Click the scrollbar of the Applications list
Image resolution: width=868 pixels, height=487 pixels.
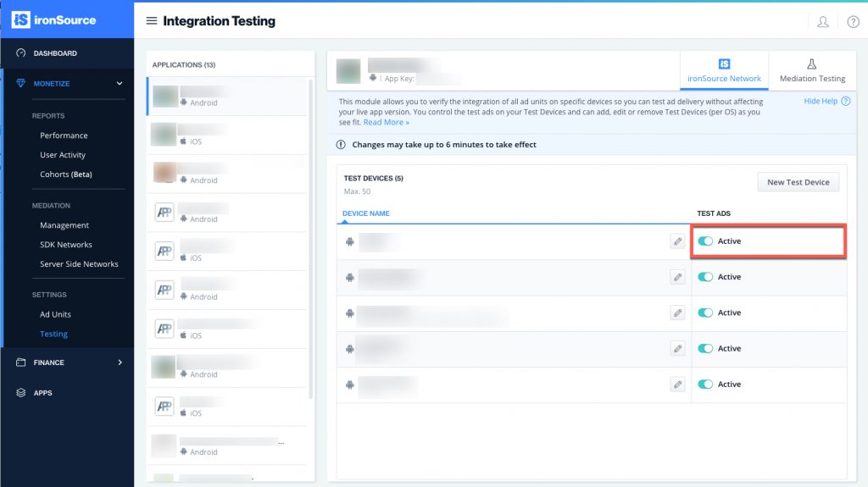click(310, 238)
